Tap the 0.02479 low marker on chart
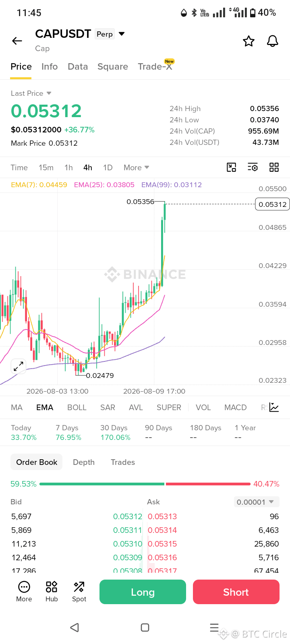The width and height of the screenshot is (290, 644). pyautogui.click(x=100, y=376)
